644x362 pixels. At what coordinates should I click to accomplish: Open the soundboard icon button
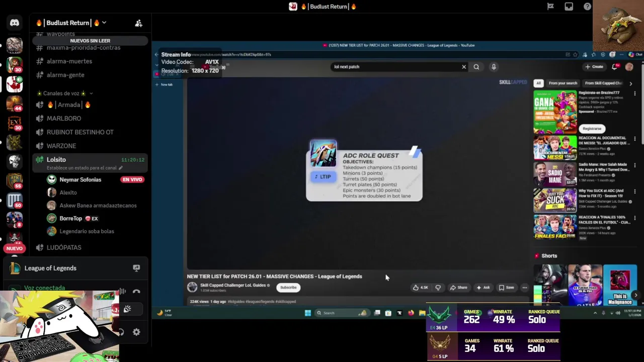[x=127, y=309]
